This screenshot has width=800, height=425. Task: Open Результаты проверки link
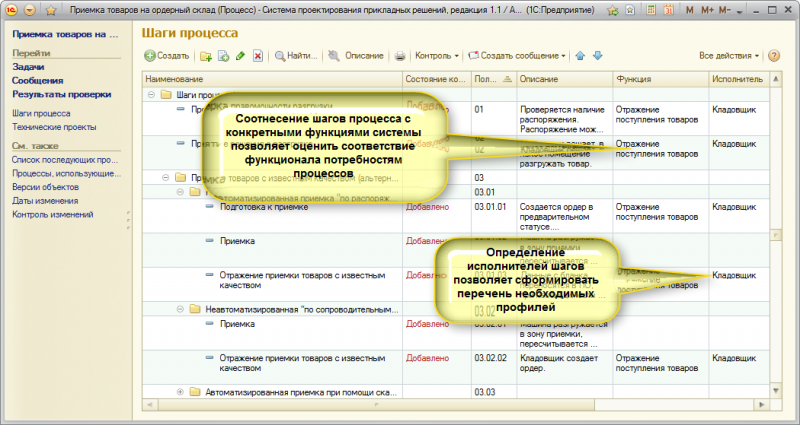62,94
